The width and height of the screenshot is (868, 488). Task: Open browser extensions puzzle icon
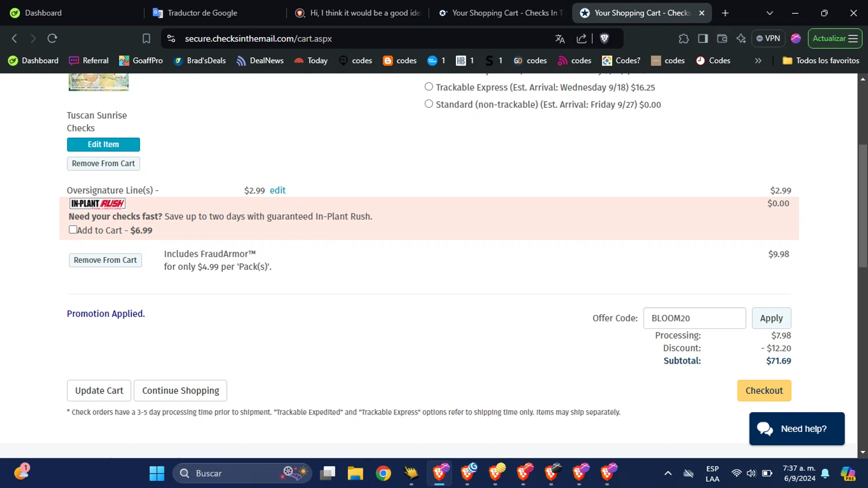click(x=683, y=39)
